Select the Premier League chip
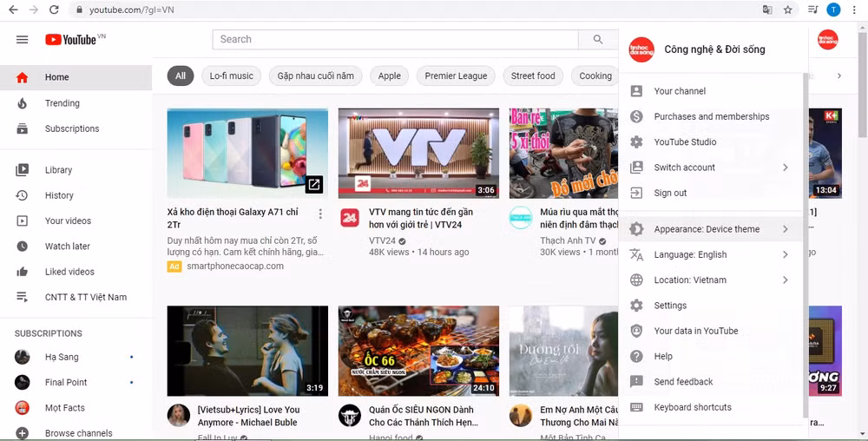Image resolution: width=868 pixels, height=441 pixels. pyautogui.click(x=457, y=76)
